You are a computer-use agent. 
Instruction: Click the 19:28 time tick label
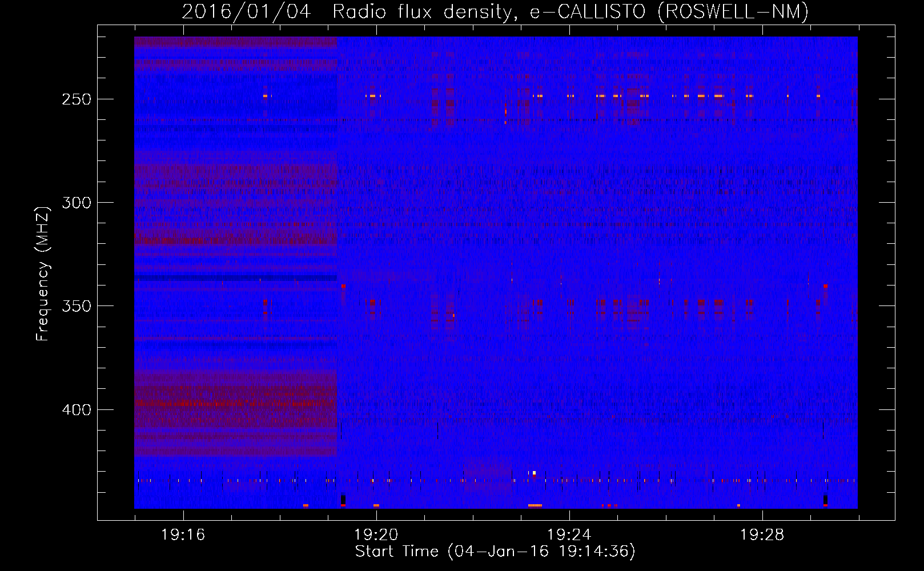point(762,535)
